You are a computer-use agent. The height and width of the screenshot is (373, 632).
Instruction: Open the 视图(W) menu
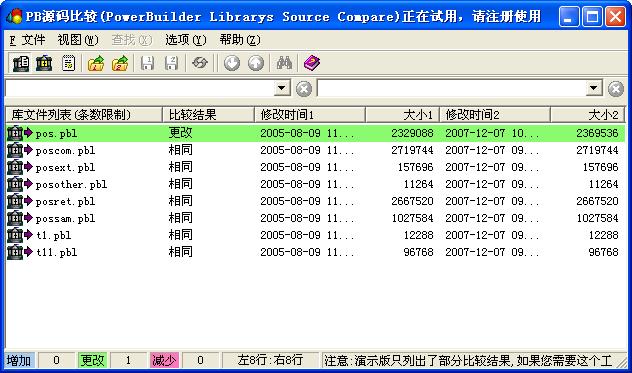coord(78,40)
